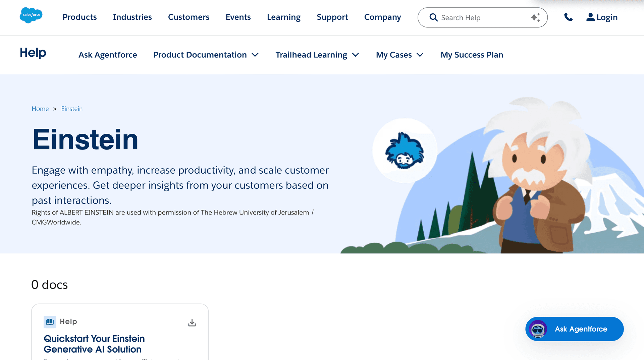Click the AI sparkle icon in search bar
Screen dimensions: 644x360
[535, 17]
